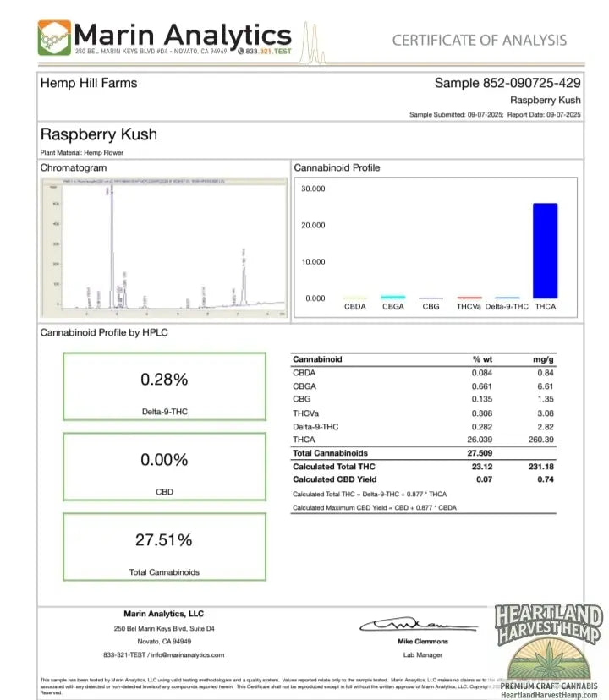
Task: Click the large Raspberry Kush title
Action: pos(99,134)
